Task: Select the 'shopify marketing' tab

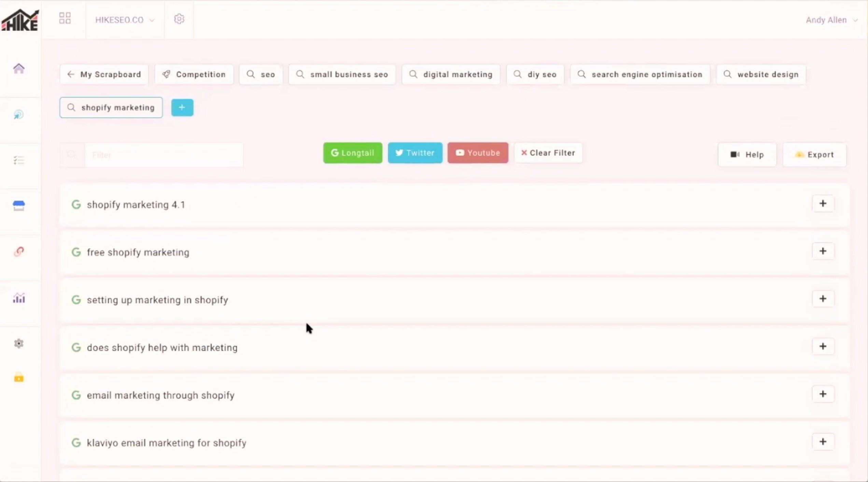Action: [x=111, y=108]
